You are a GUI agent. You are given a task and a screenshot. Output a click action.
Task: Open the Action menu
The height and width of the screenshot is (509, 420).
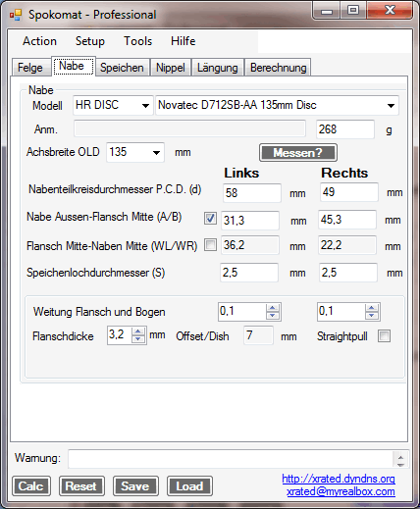[x=39, y=41]
